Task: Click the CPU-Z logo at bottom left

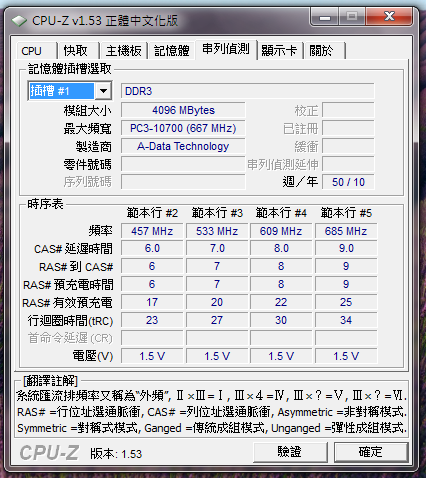Action: [49, 453]
